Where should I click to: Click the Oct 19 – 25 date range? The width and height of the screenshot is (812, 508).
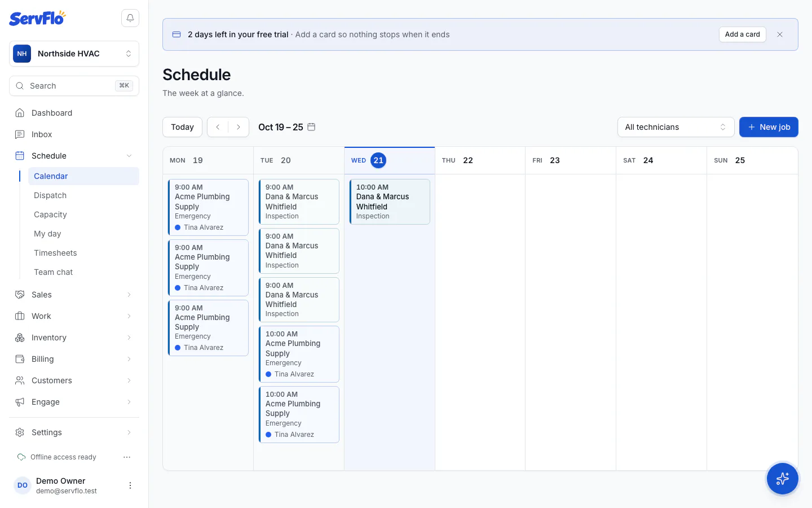pyautogui.click(x=281, y=127)
